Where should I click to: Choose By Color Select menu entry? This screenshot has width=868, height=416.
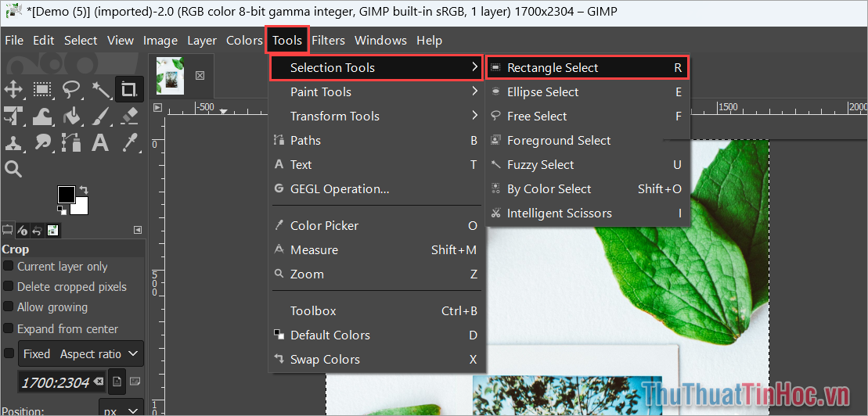coord(587,189)
